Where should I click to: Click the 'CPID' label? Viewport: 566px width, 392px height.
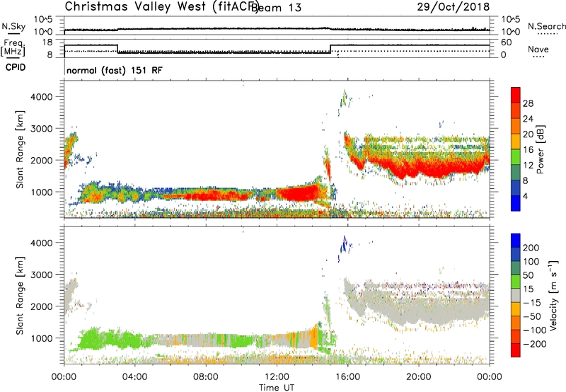(16, 67)
